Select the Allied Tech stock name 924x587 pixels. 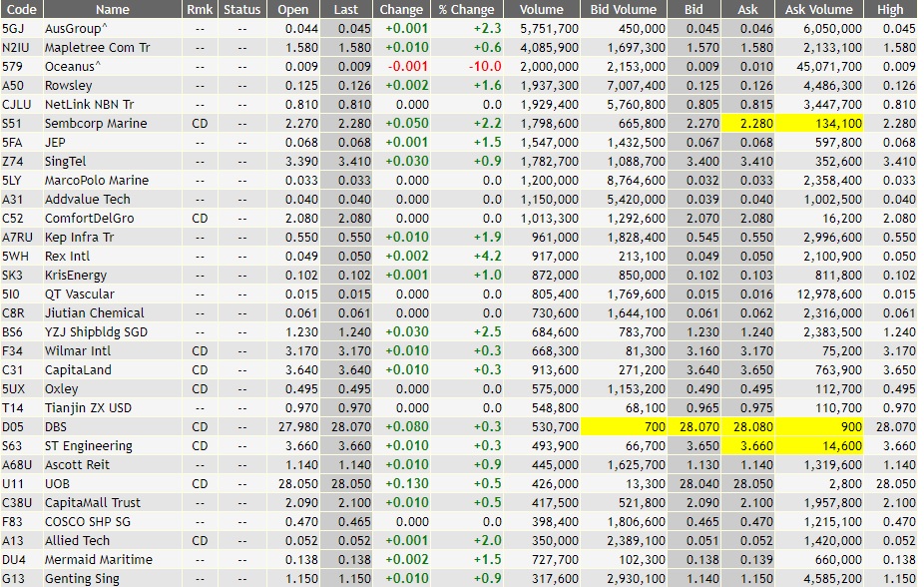click(77, 540)
